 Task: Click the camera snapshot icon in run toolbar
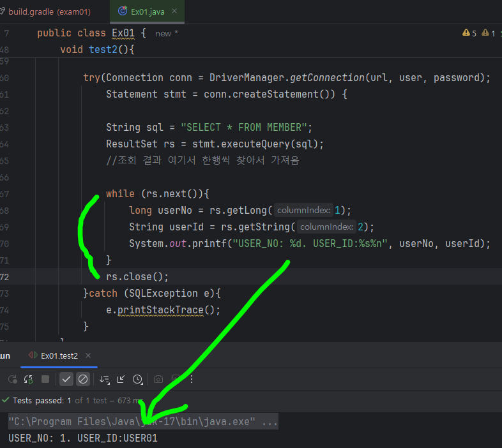[x=158, y=380]
